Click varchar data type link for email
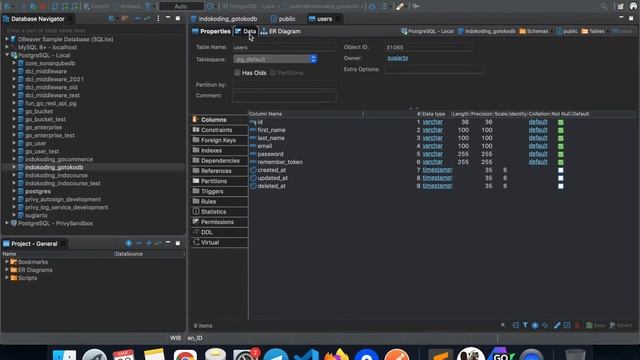 [x=432, y=146]
